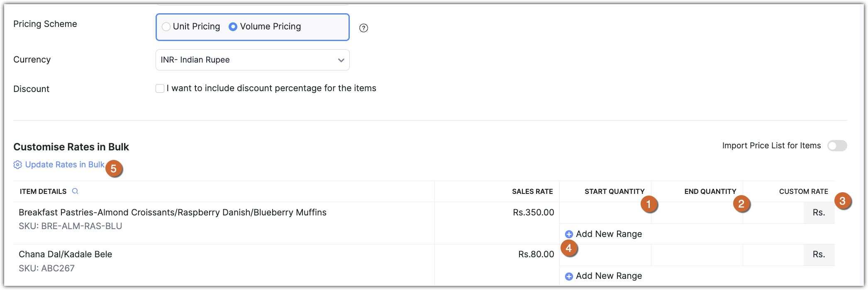Click plus icon under Breakfast Pastries row
868x290 pixels.
point(569,234)
